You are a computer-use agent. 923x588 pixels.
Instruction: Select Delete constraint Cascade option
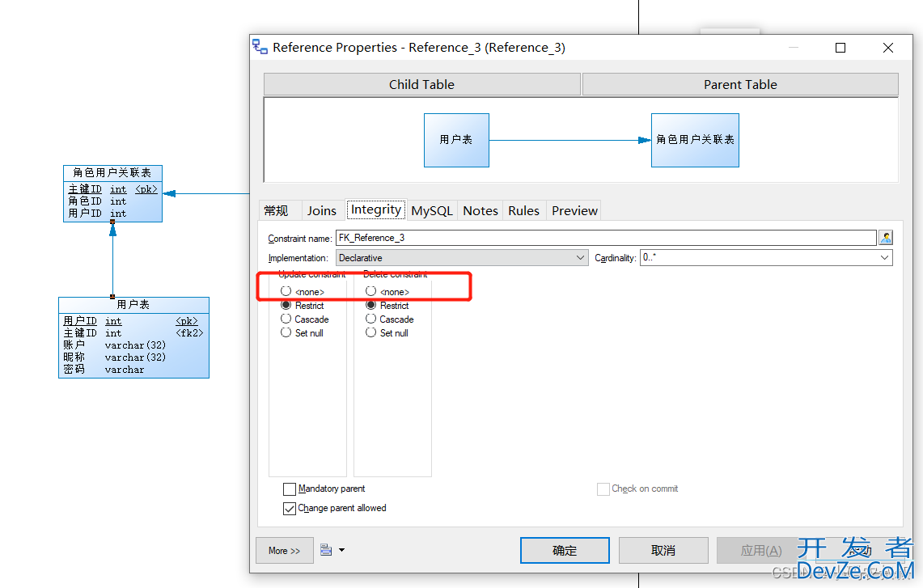tap(370, 319)
